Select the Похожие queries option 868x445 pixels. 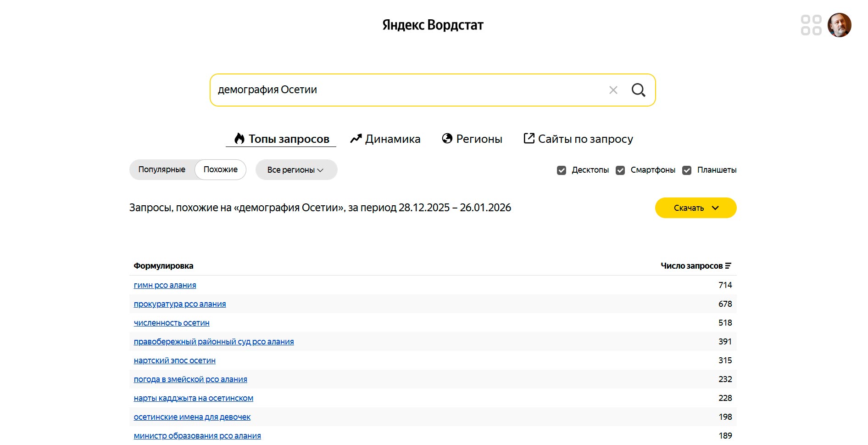pyautogui.click(x=221, y=169)
